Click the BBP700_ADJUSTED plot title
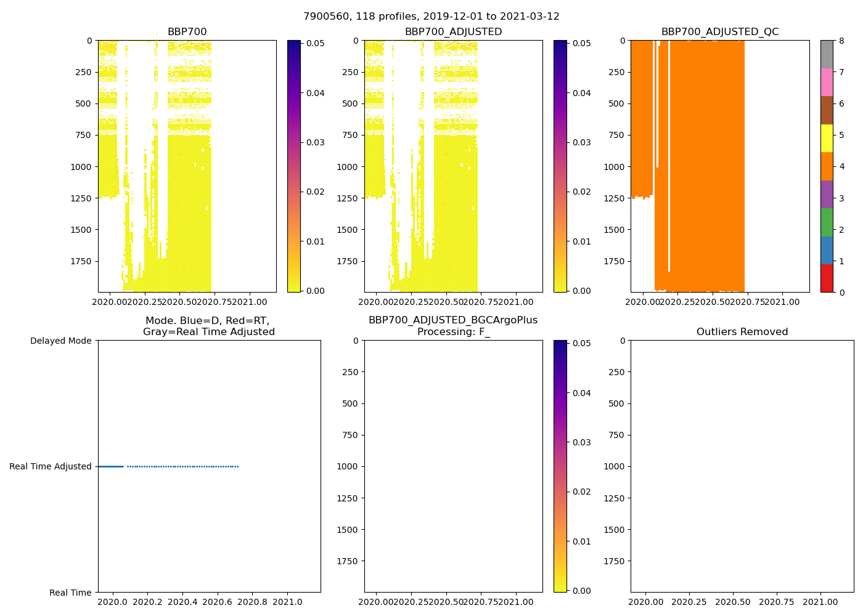863x616 pixels. (453, 32)
